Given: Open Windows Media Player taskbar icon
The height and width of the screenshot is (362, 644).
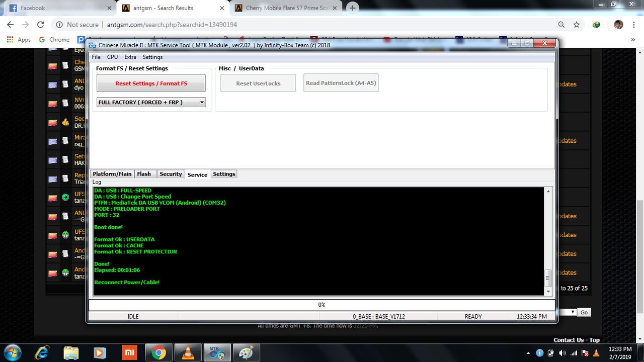Looking at the screenshot, I should pos(101,353).
